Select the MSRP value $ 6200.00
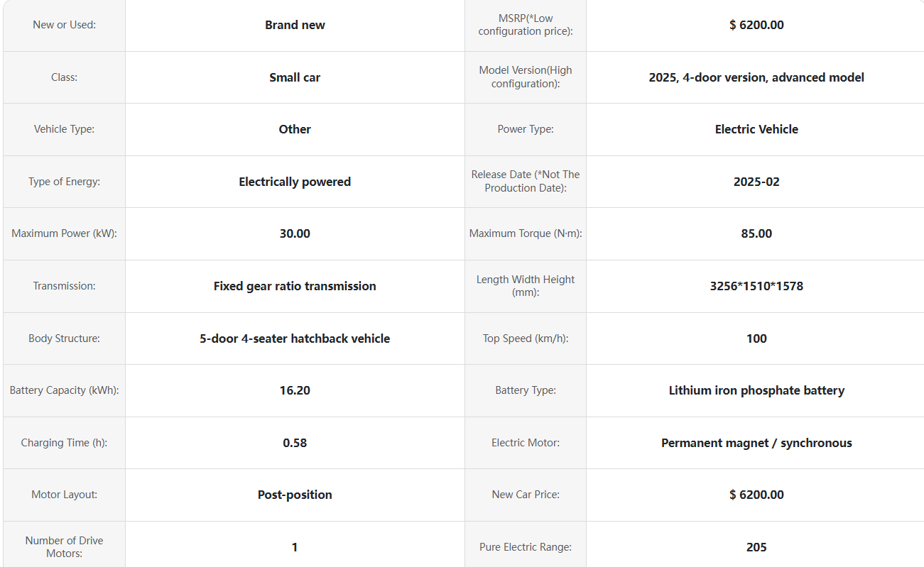Image resolution: width=924 pixels, height=567 pixels. click(x=756, y=25)
